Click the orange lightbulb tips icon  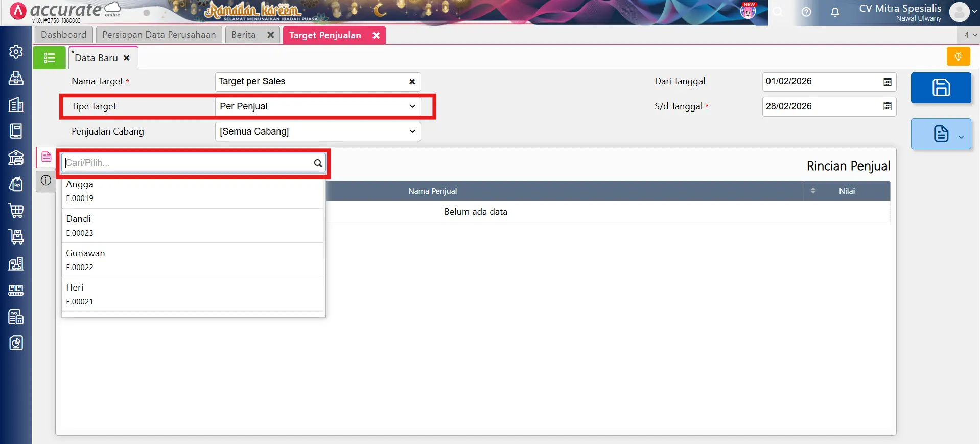[x=958, y=56]
